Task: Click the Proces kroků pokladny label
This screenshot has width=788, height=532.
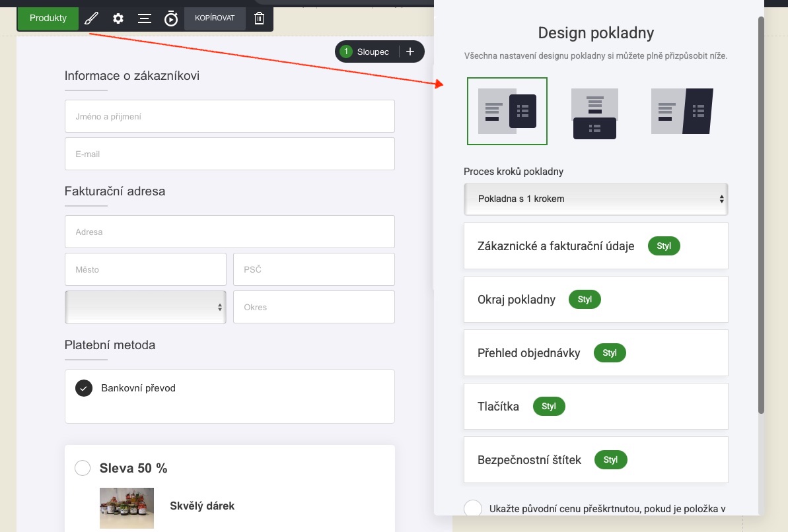Action: 514,172
